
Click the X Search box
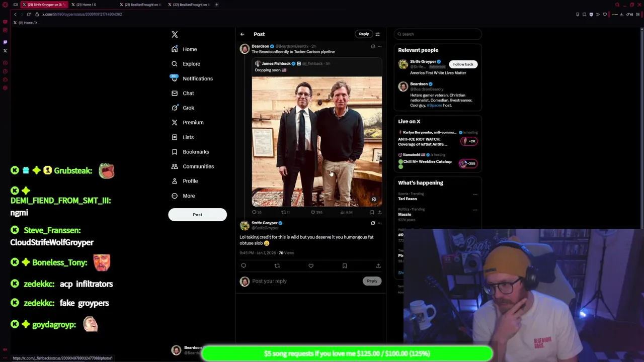coord(438,34)
